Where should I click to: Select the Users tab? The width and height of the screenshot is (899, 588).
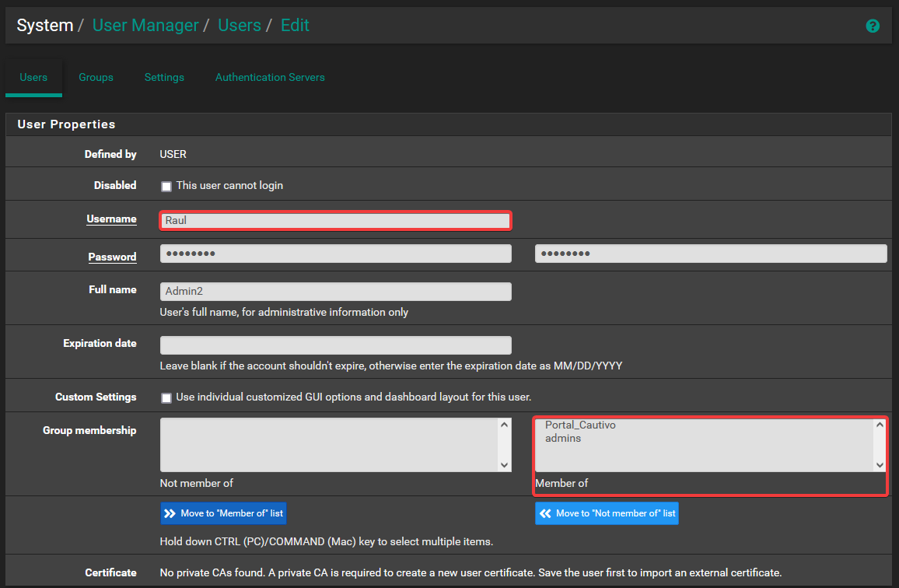point(33,77)
